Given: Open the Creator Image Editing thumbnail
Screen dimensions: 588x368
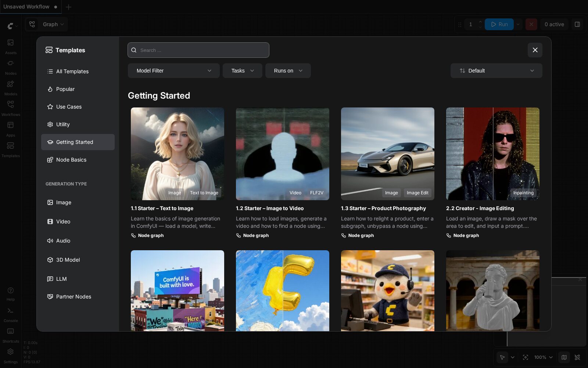Looking at the screenshot, I should [x=493, y=154].
